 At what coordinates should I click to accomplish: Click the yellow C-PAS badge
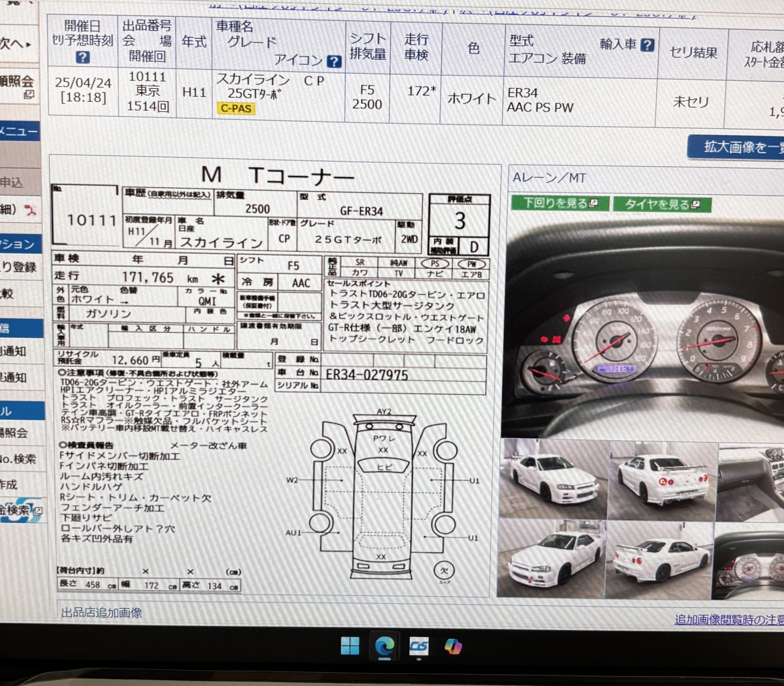coord(236,109)
